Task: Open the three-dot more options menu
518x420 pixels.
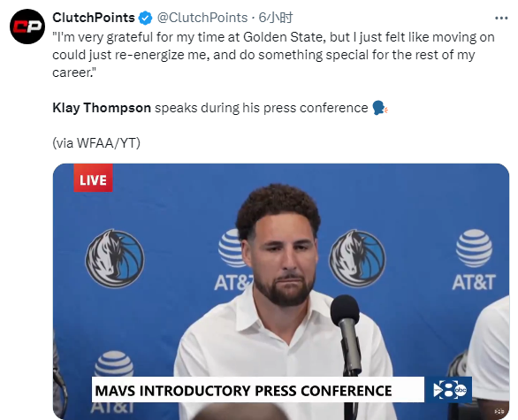Action: point(501,19)
